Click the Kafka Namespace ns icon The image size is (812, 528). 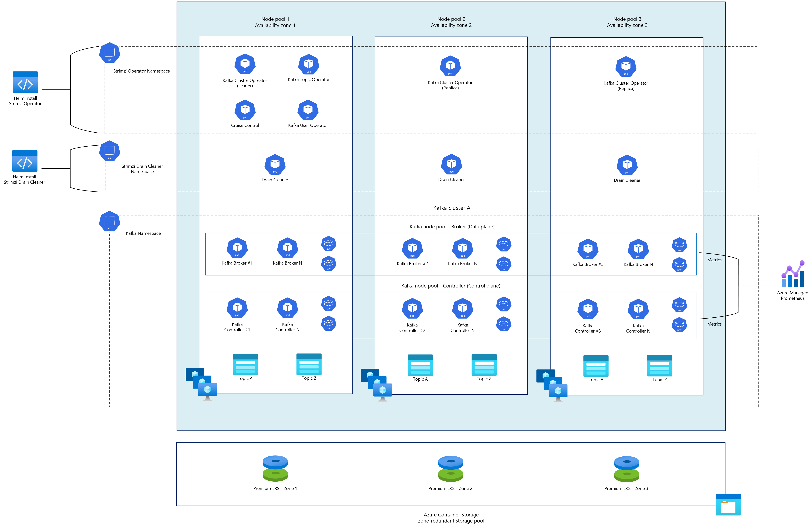coord(110,221)
